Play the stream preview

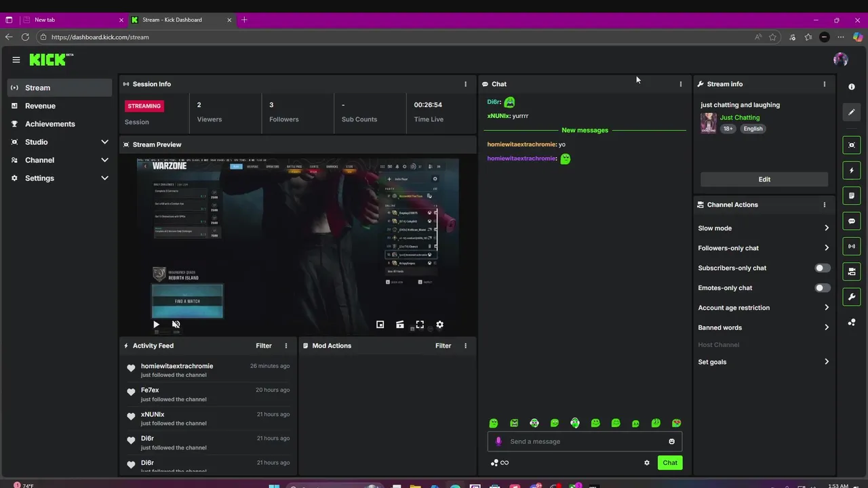coord(156,325)
